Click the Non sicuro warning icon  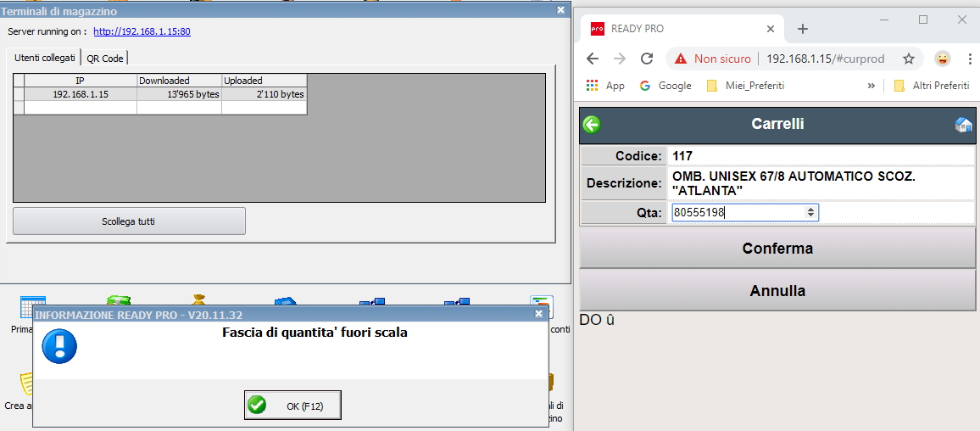(x=681, y=59)
